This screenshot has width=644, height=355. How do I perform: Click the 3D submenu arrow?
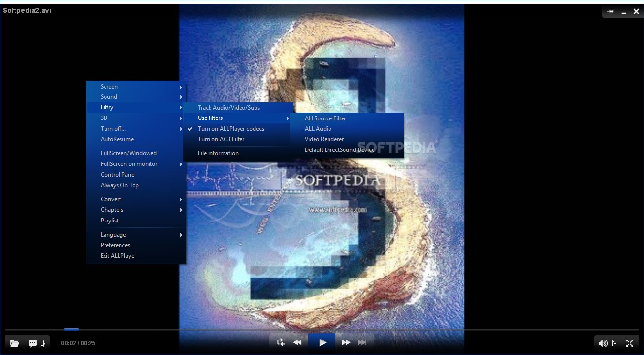point(181,118)
